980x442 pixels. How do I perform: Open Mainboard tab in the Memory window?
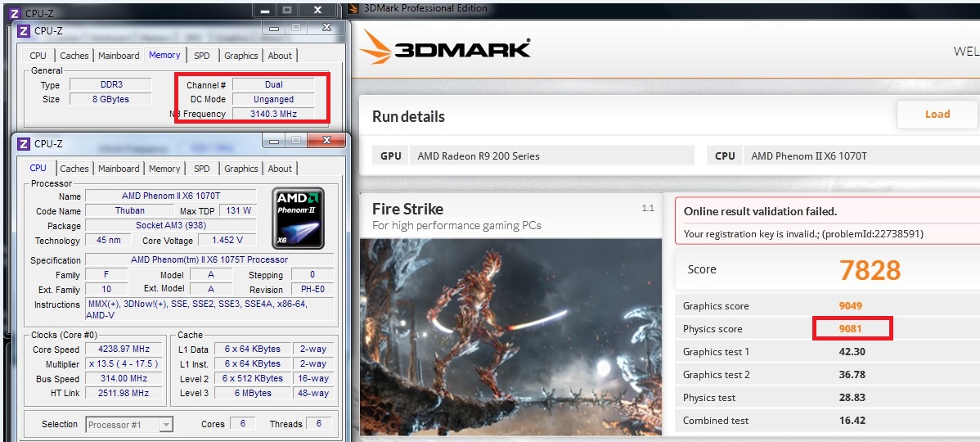click(x=119, y=56)
